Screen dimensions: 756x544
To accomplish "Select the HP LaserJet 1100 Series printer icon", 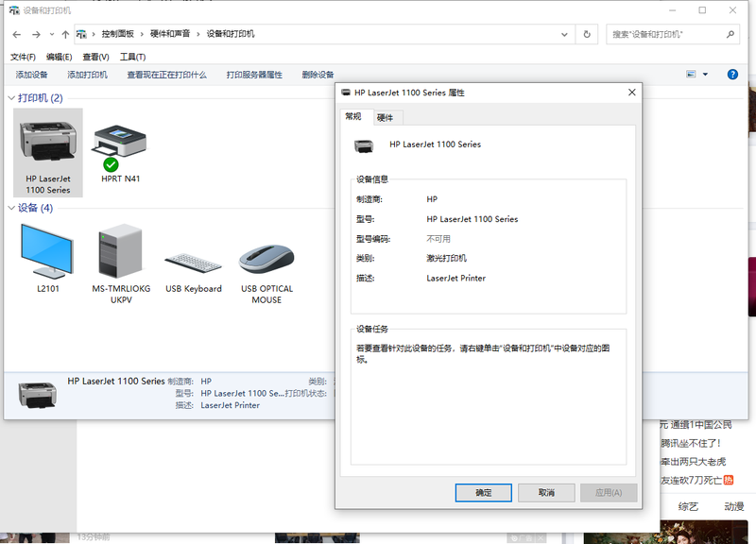I will tap(48, 153).
